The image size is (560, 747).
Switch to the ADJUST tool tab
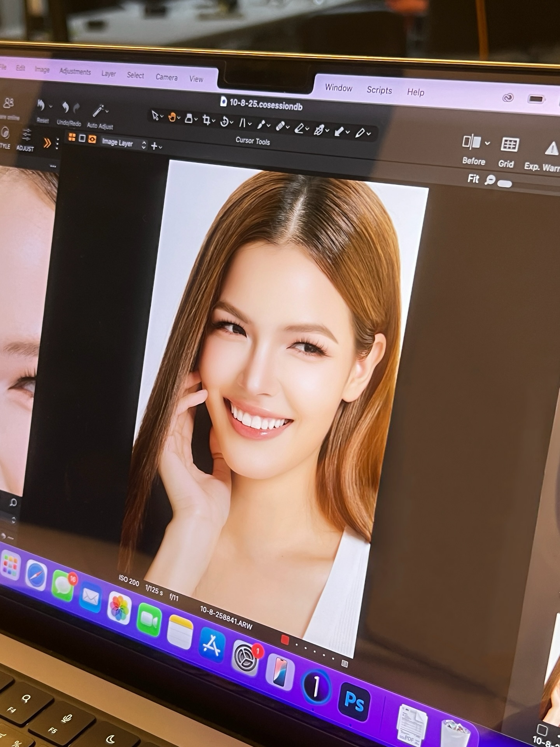[x=25, y=140]
